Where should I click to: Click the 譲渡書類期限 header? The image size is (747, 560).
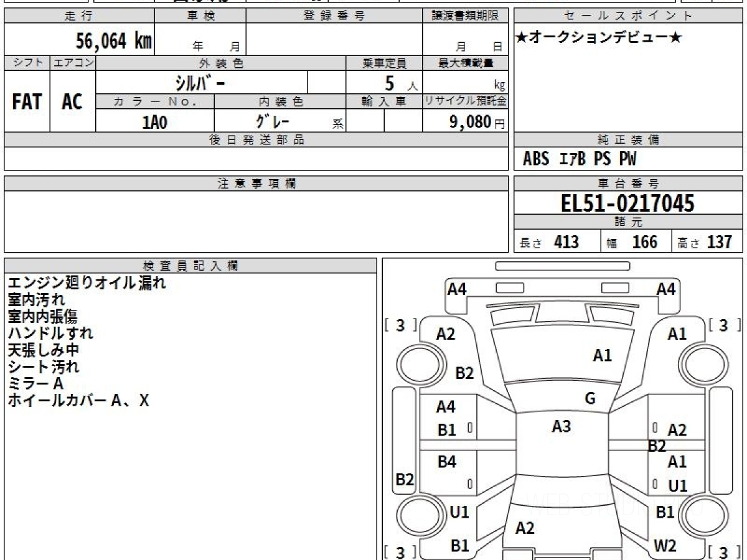pos(466,16)
